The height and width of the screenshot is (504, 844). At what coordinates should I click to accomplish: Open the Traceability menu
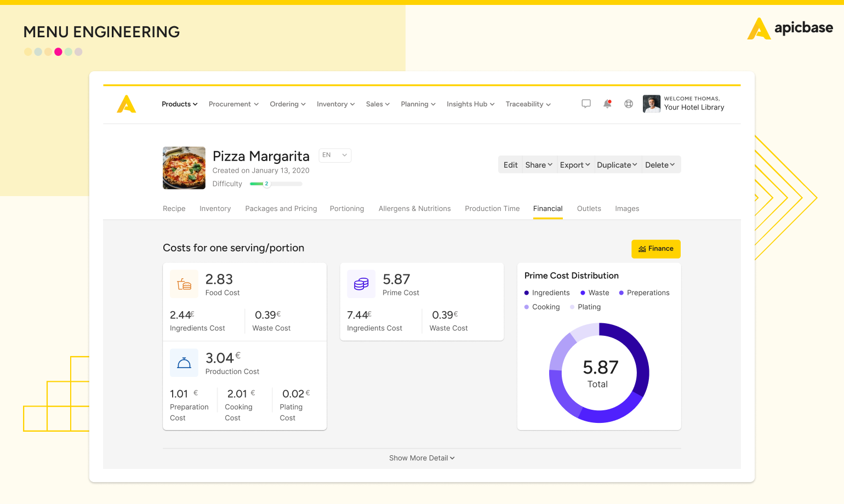528,104
